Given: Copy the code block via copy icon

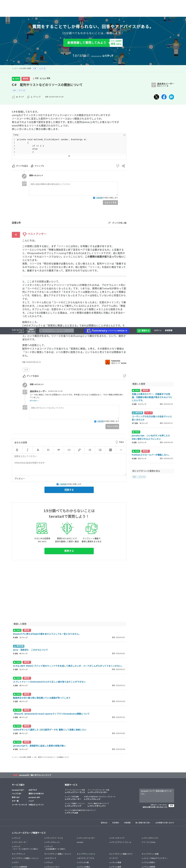Looking at the screenshot, I should click(x=124, y=135).
